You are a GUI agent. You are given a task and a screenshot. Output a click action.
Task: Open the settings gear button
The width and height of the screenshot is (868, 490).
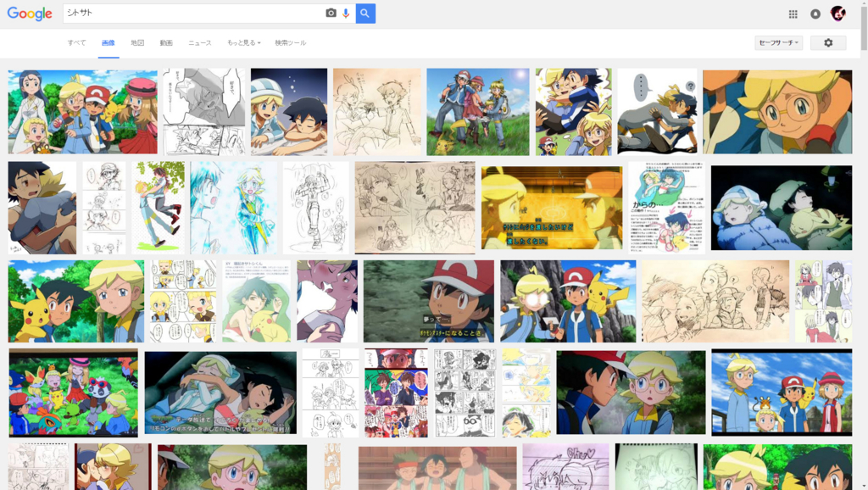point(828,42)
